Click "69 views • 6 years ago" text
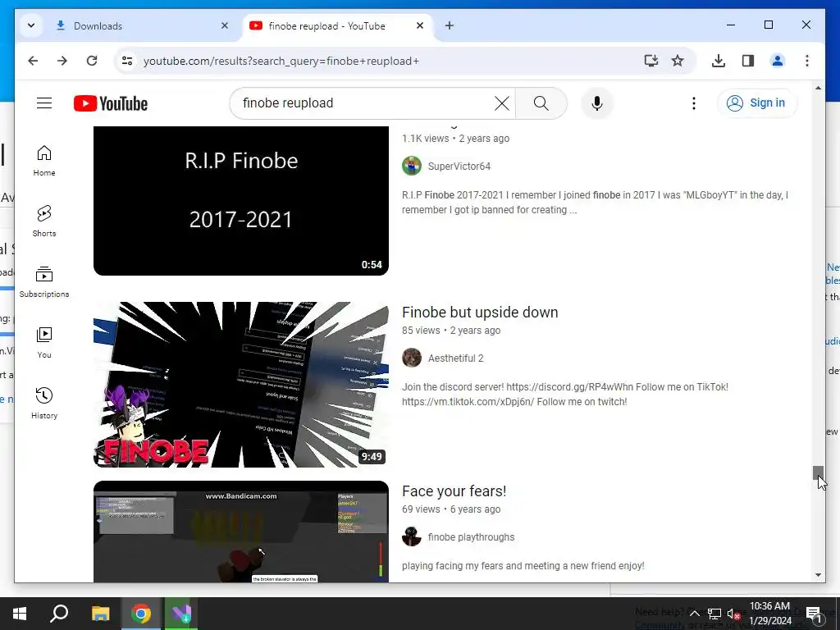Image resolution: width=840 pixels, height=630 pixels. [x=451, y=509]
